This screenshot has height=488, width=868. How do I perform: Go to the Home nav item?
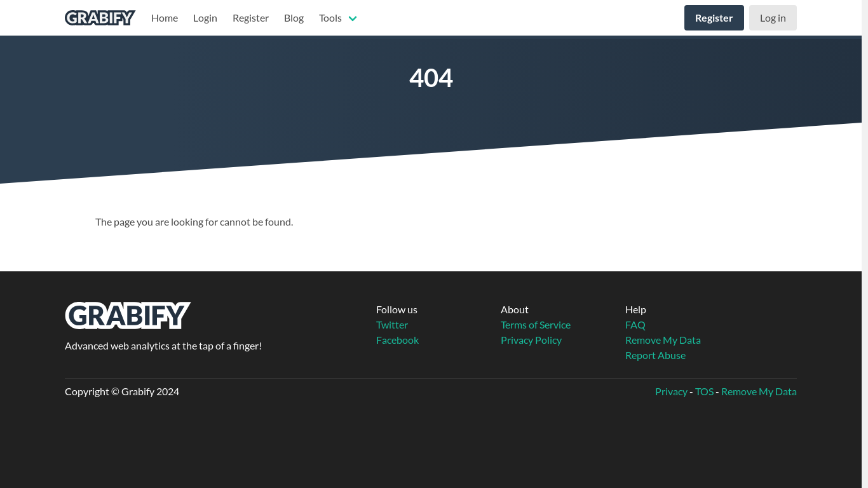coord(165,18)
